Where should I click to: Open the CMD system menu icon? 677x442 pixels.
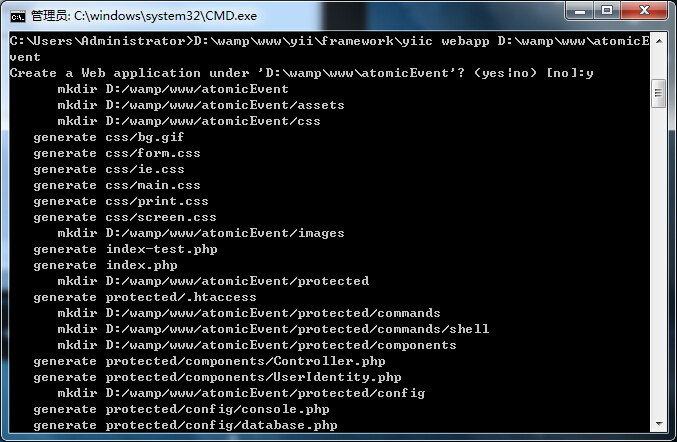pyautogui.click(x=18, y=16)
